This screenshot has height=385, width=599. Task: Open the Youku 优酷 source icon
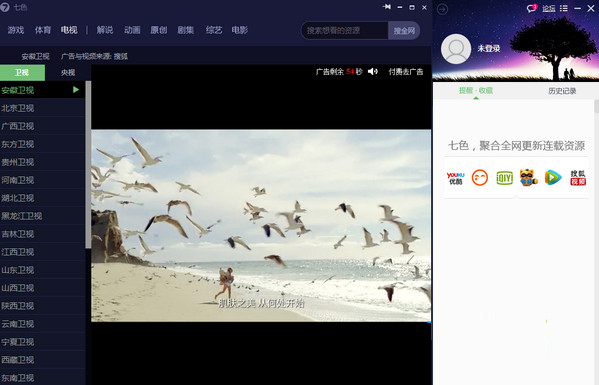tap(455, 178)
